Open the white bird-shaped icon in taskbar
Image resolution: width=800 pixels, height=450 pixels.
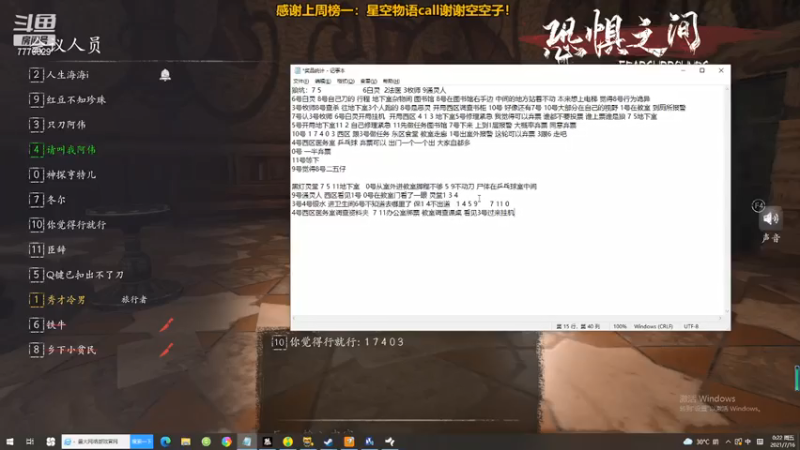pos(390,442)
